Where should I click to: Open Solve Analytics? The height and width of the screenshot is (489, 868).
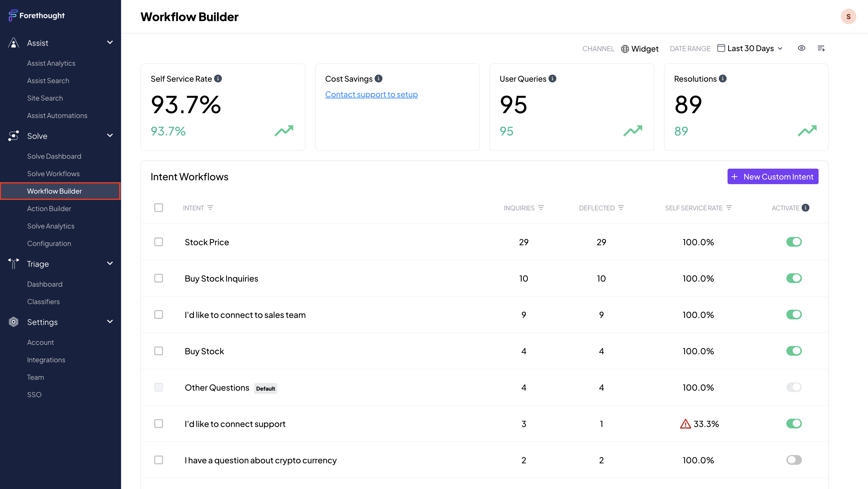51,226
